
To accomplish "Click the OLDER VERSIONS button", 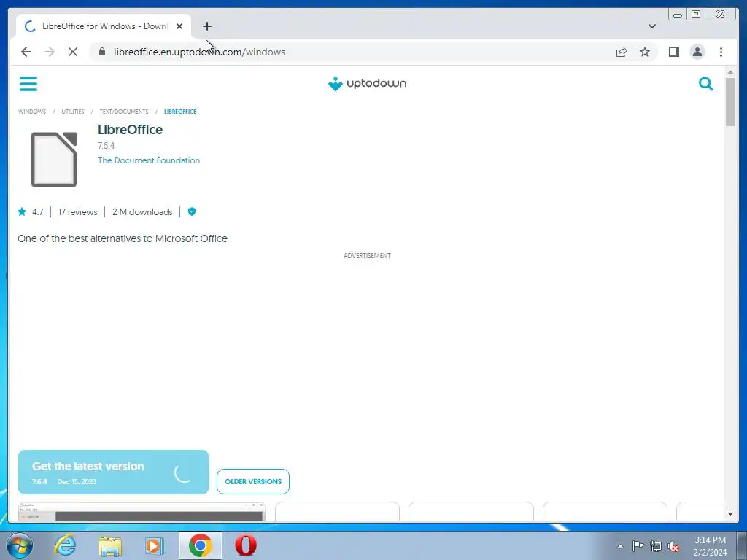I will pyautogui.click(x=253, y=481).
